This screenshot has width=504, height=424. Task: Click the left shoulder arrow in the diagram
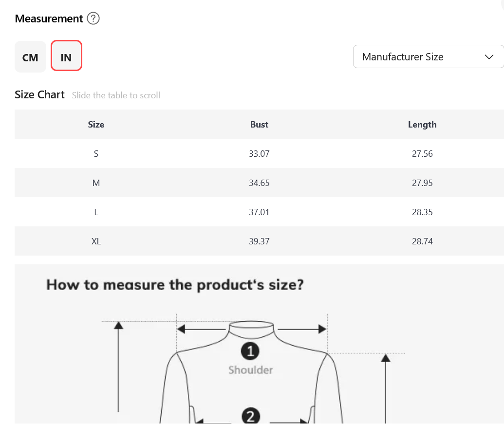coord(201,329)
